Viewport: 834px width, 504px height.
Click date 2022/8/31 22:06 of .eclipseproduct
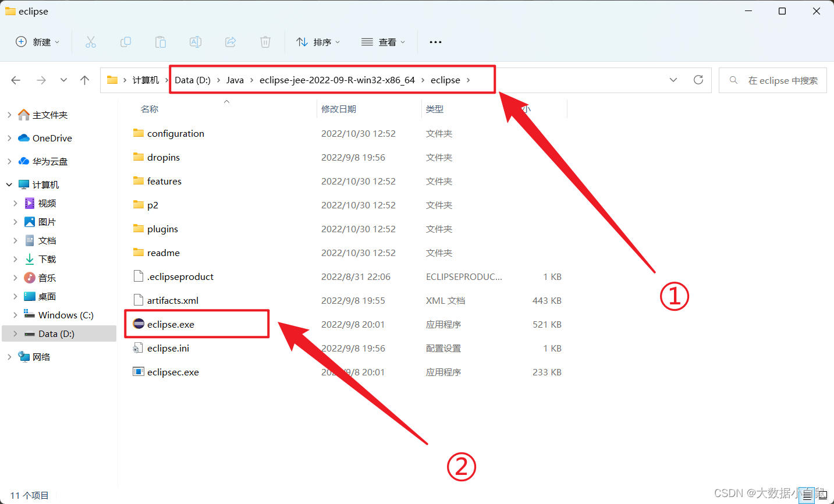click(x=356, y=276)
